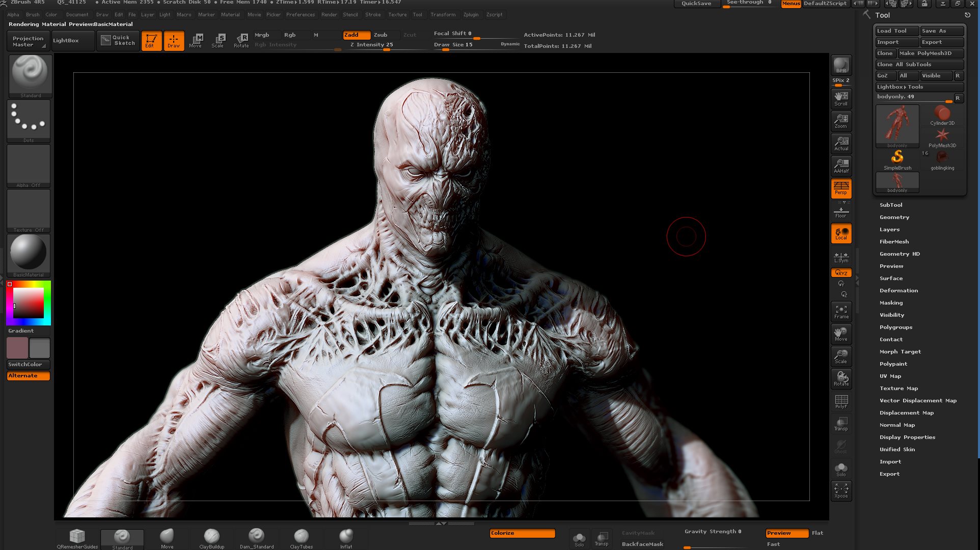Click the Quick Sketch icon
Image resolution: width=980 pixels, height=550 pixels.
tap(118, 41)
